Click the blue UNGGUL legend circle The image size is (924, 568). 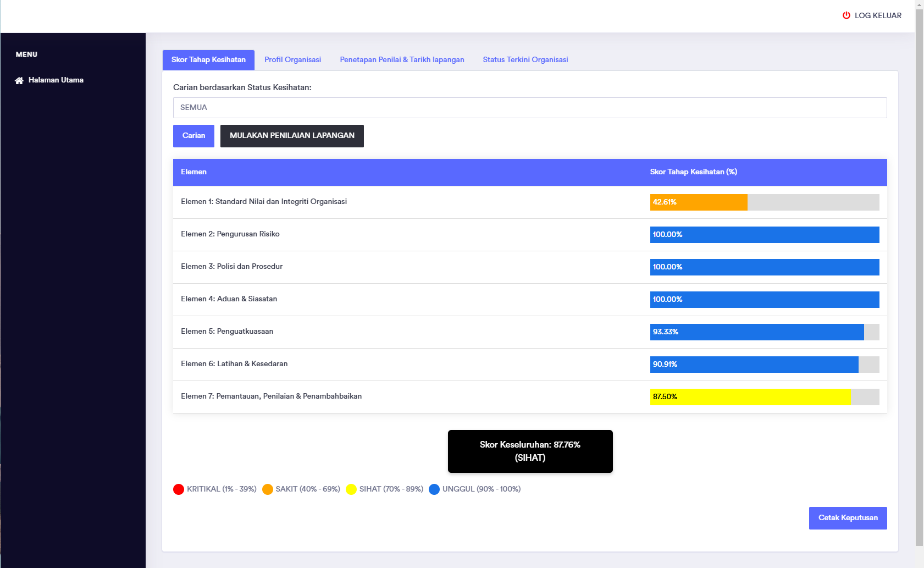coord(434,489)
